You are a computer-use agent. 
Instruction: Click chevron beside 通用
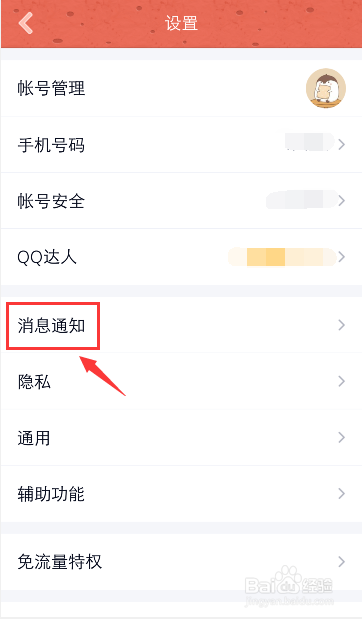pyautogui.click(x=341, y=437)
